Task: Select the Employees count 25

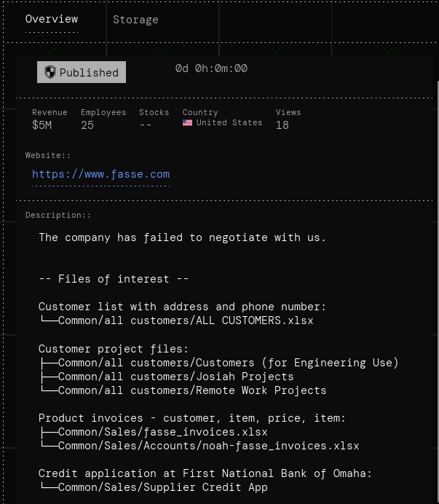Action: coord(87,125)
